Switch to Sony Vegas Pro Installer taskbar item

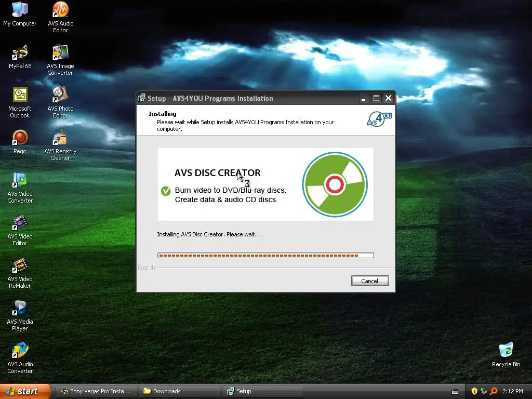click(x=96, y=391)
